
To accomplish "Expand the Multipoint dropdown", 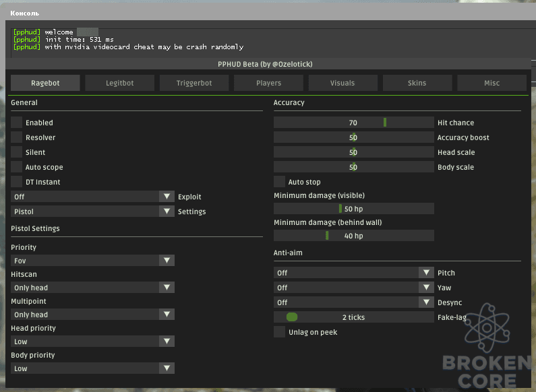I will tap(92, 315).
